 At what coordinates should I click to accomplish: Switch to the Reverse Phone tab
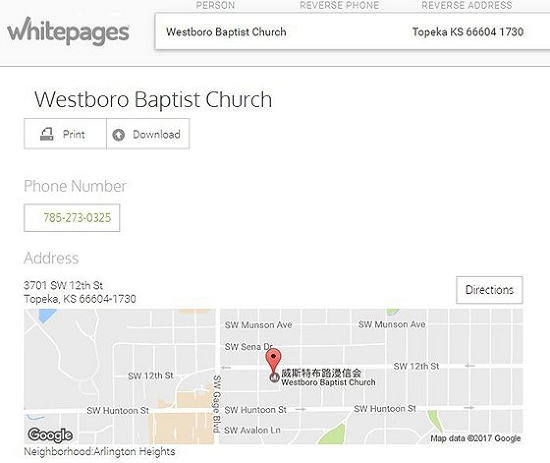click(x=339, y=6)
